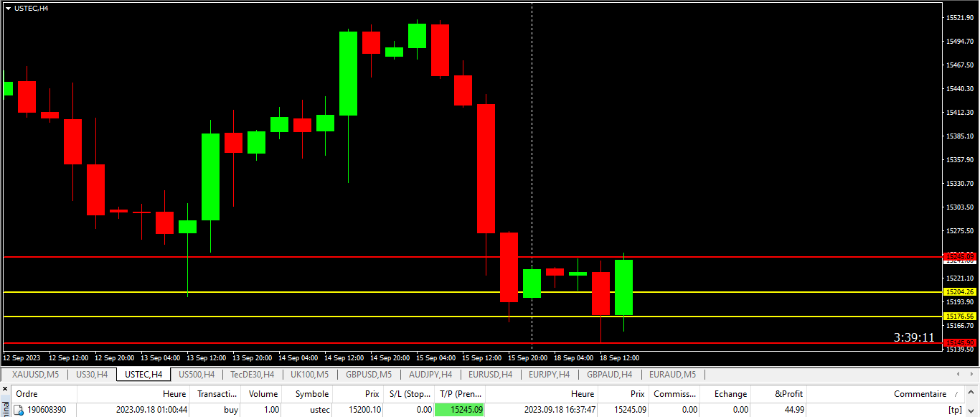
Task: Switch to the US30,H4 chart tab
Action: click(92, 374)
